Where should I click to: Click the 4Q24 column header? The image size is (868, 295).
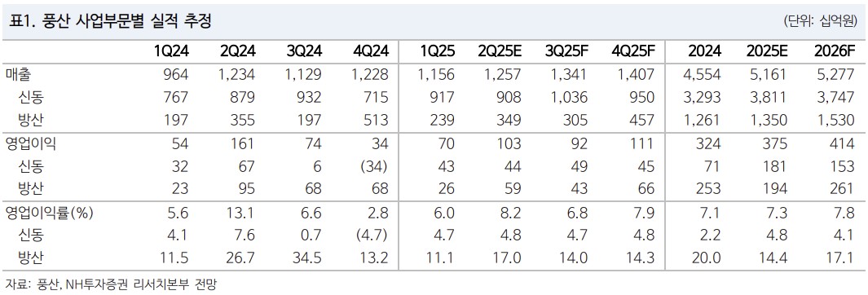pyautogui.click(x=370, y=51)
